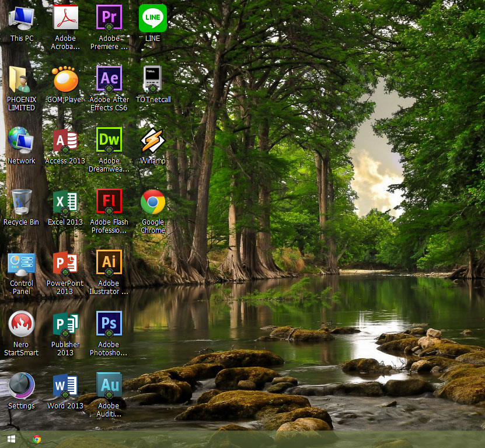This screenshot has width=485, height=448.
Task: Select the Google Chrome desktop shortcut
Action: tap(153, 202)
